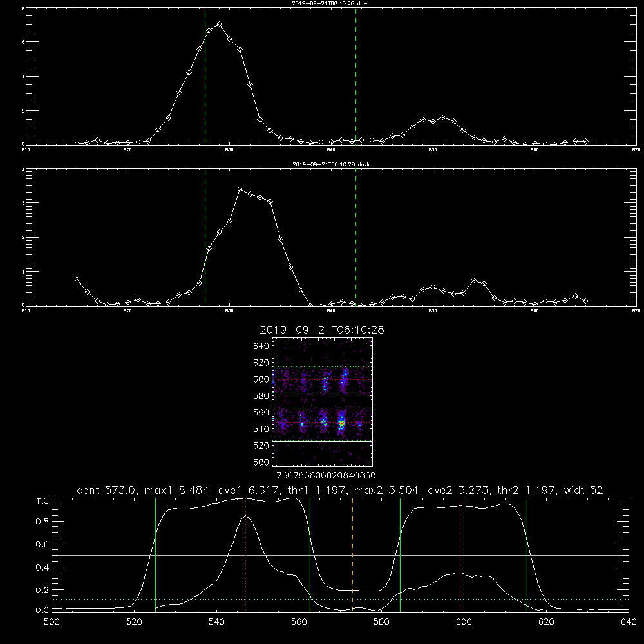Select the '0.8' y-axis label of profile plot

pyautogui.click(x=43, y=522)
